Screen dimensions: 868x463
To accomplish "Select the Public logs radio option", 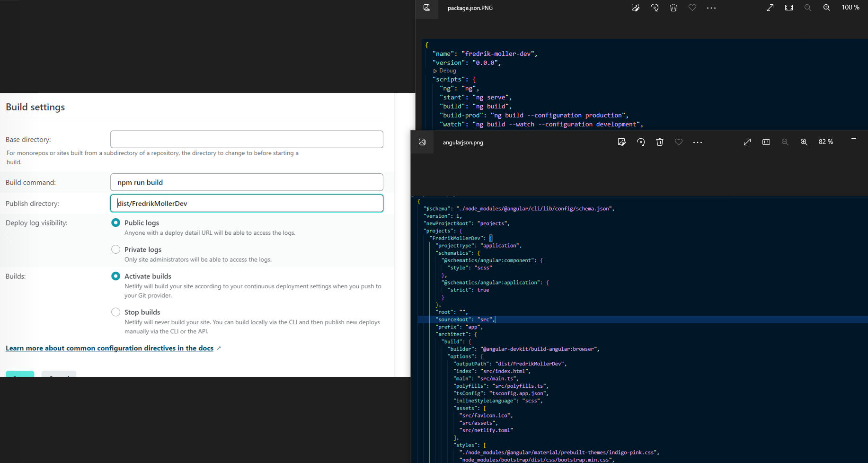I will tap(115, 223).
